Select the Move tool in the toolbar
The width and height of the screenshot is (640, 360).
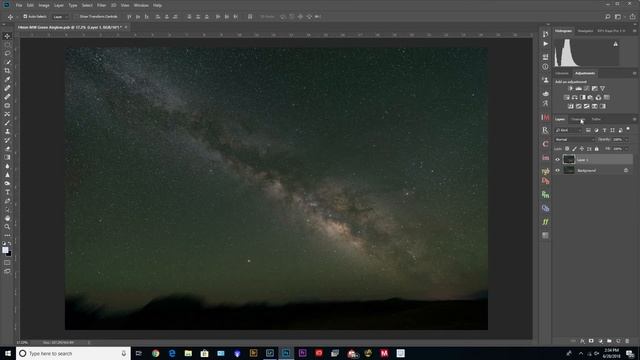click(x=7, y=36)
